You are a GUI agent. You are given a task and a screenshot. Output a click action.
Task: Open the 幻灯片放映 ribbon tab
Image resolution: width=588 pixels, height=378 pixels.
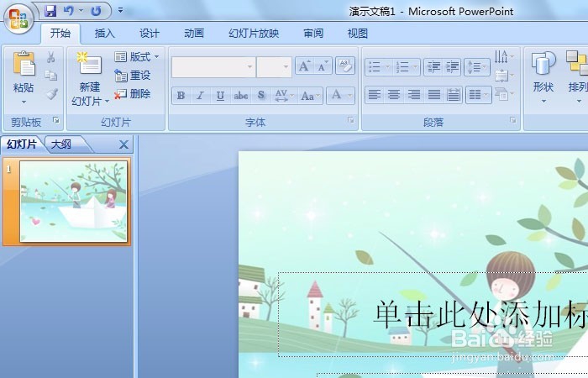[254, 34]
